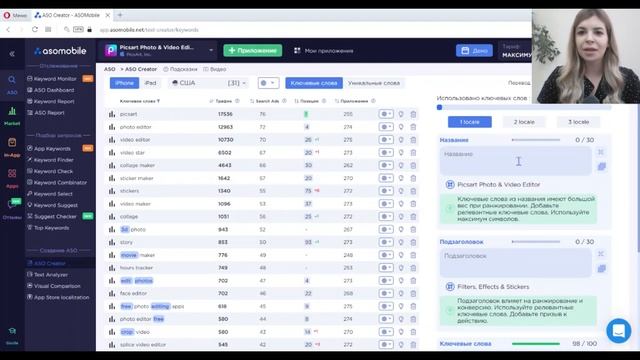Select the keywords tab
This screenshot has height=360, width=640.
tap(314, 83)
